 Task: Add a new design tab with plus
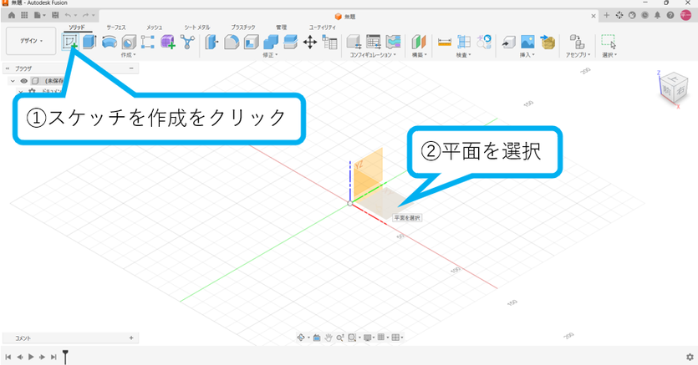pyautogui.click(x=606, y=15)
